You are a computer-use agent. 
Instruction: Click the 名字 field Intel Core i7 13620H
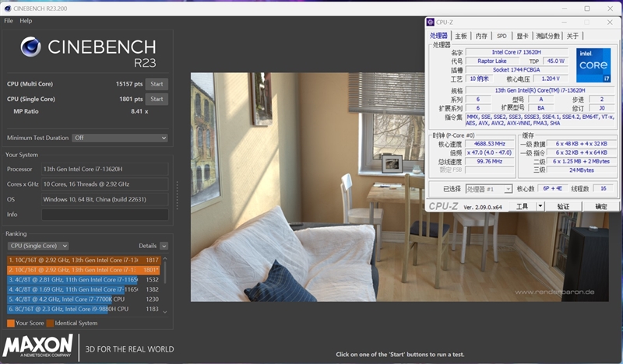coord(516,52)
